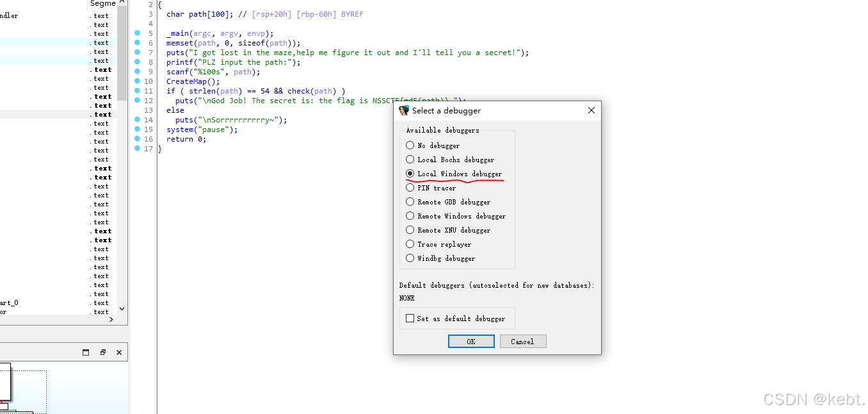Image resolution: width=868 pixels, height=414 pixels.
Task: Select the highlighted bold .text entry in the list
Action: (x=99, y=113)
